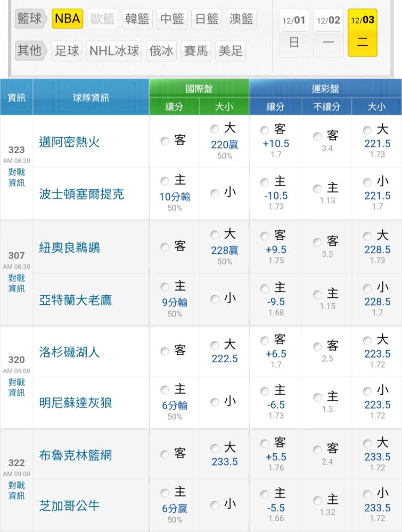Choose date 12/01 Sunday
402x532 pixels.
pos(294,33)
